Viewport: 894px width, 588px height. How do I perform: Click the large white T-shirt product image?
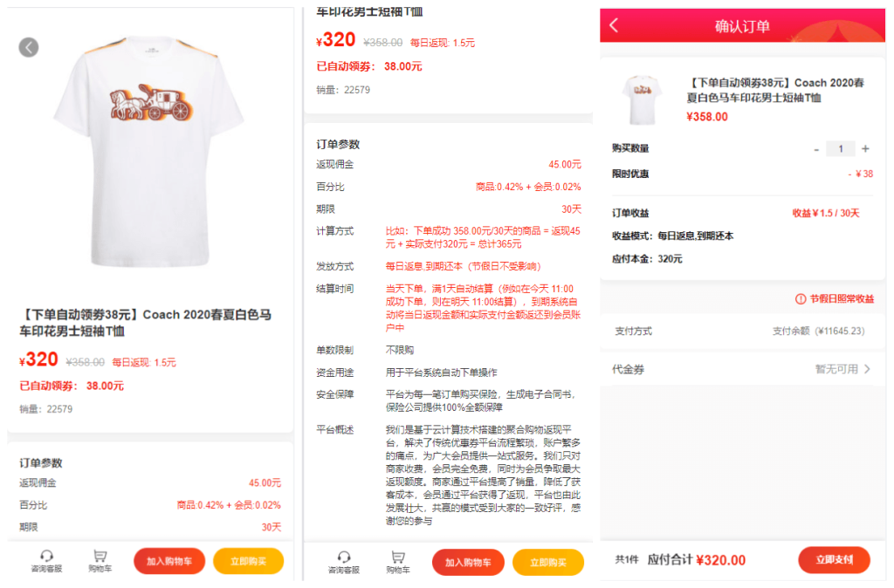click(149, 151)
